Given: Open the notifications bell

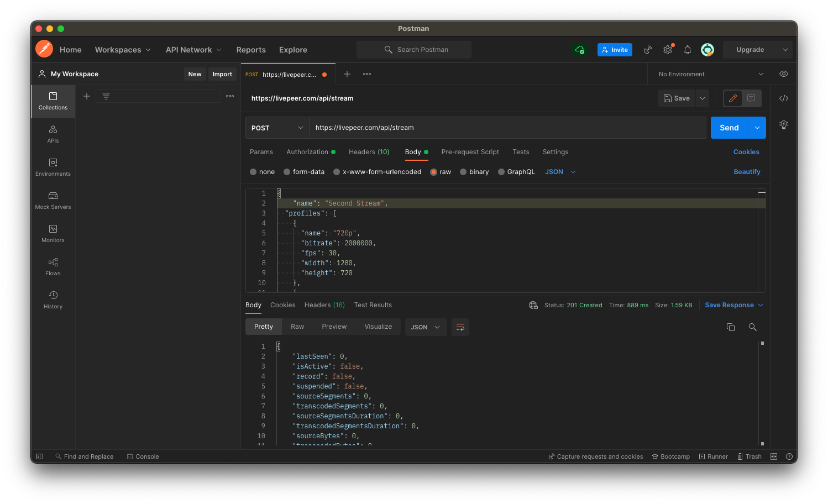Looking at the screenshot, I should 688,50.
